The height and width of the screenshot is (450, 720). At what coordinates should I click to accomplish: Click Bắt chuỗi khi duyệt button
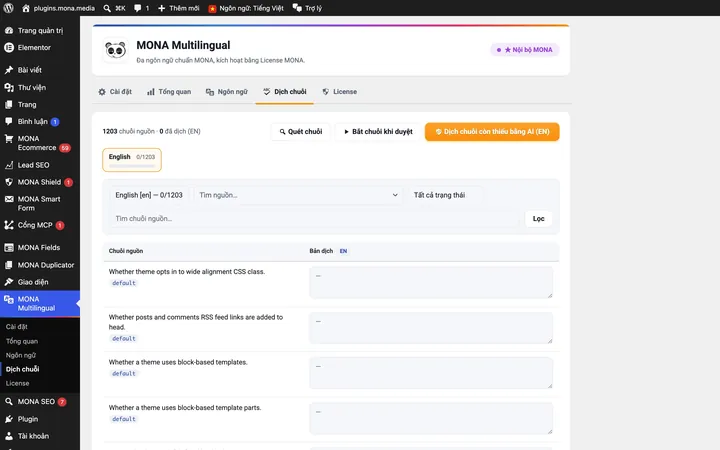pos(378,132)
